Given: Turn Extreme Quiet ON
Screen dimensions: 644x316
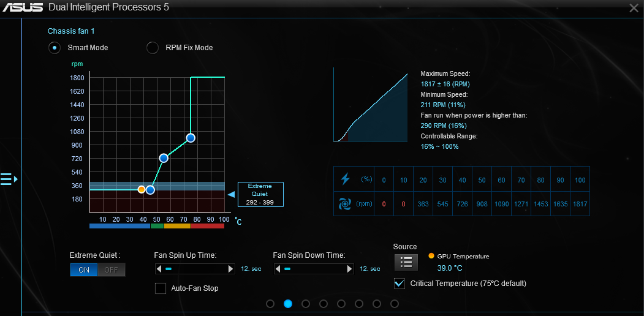Looking at the screenshot, I should tap(84, 269).
